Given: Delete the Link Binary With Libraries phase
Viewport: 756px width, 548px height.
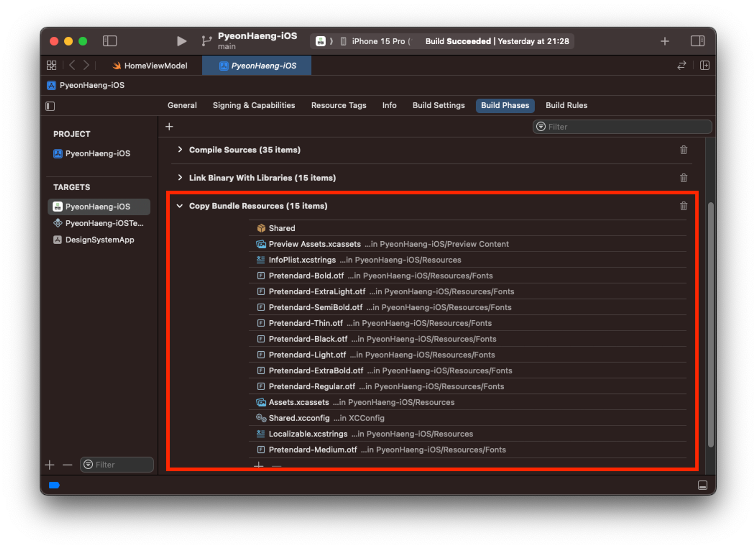Looking at the screenshot, I should coord(683,178).
